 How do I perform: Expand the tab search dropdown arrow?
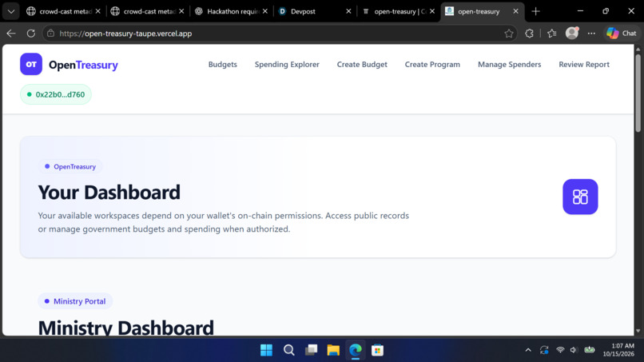click(x=11, y=11)
